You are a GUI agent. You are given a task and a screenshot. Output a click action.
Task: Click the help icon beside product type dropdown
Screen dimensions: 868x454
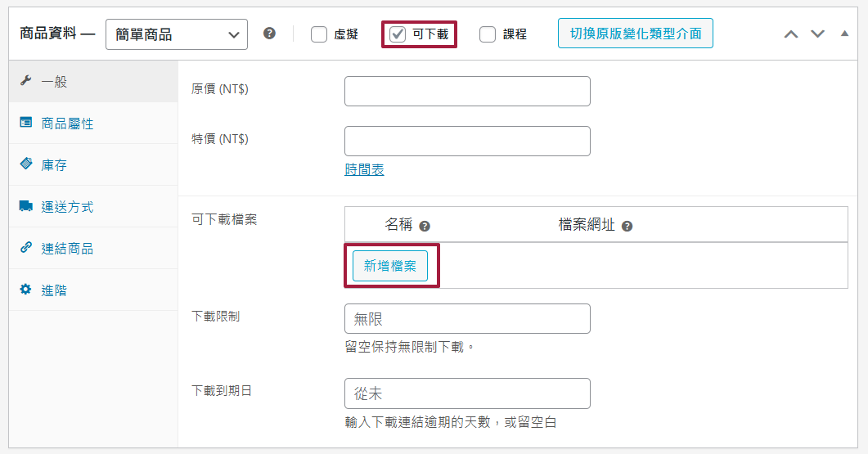[x=270, y=34]
